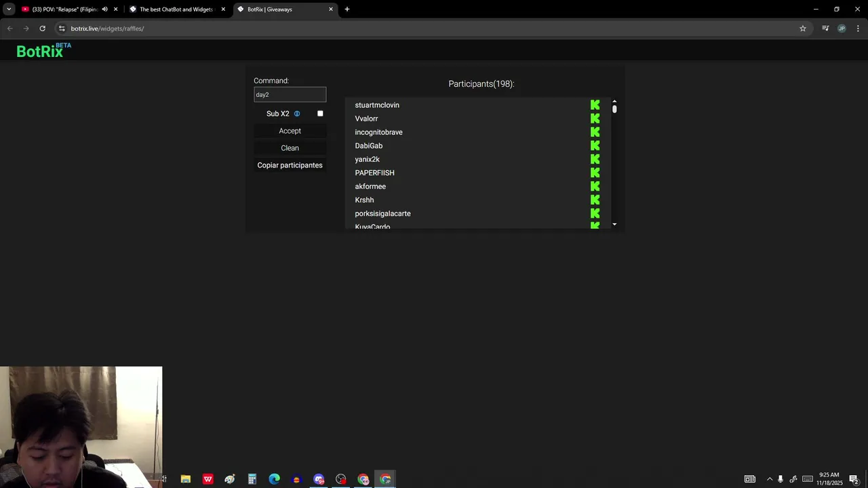Click the Accept button
Image resolution: width=868 pixels, height=488 pixels.
click(290, 131)
